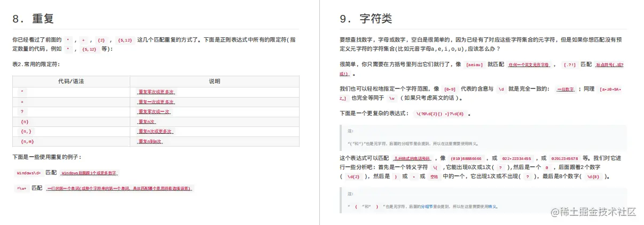Click the [0-9] code snippet
The image size is (644, 225).
(450, 89)
